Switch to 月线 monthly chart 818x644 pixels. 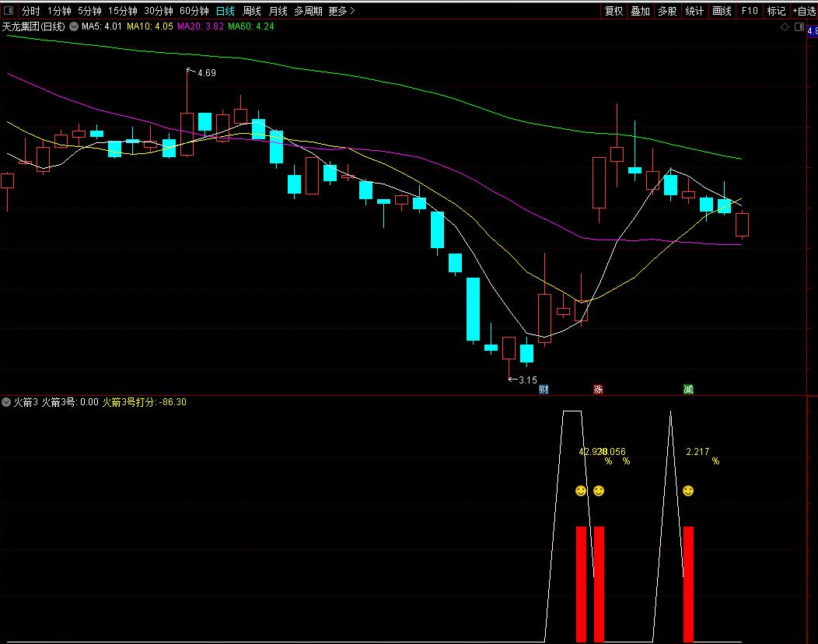coord(278,11)
